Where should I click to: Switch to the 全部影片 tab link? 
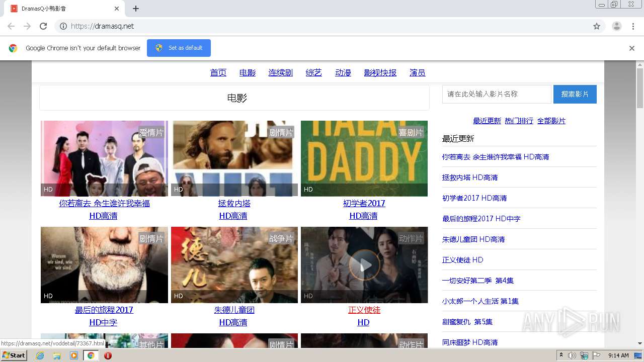[x=551, y=121]
